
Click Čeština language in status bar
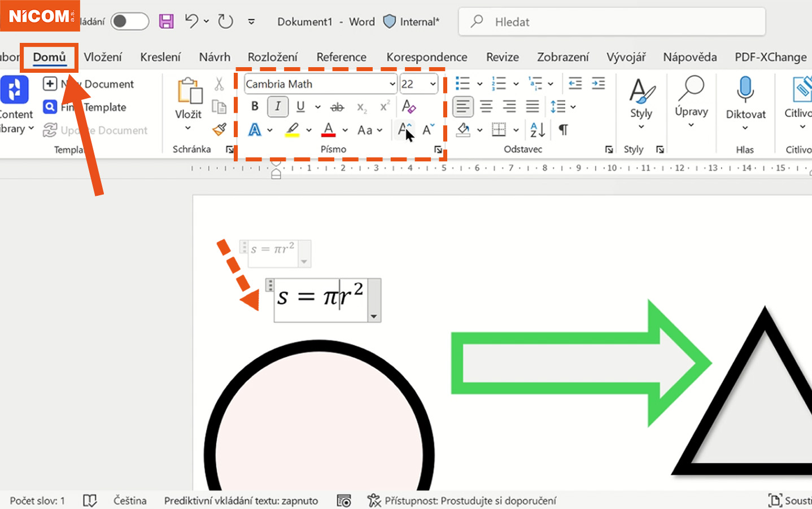130,501
